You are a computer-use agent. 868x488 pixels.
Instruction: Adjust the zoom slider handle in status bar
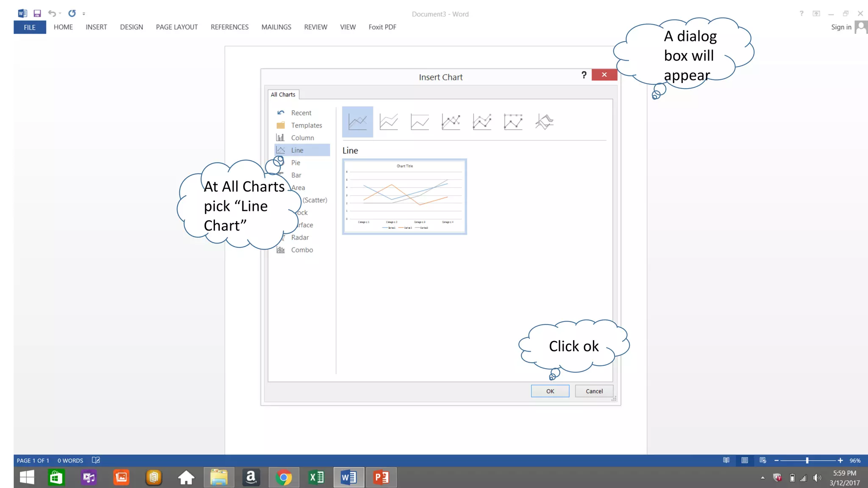pos(807,460)
